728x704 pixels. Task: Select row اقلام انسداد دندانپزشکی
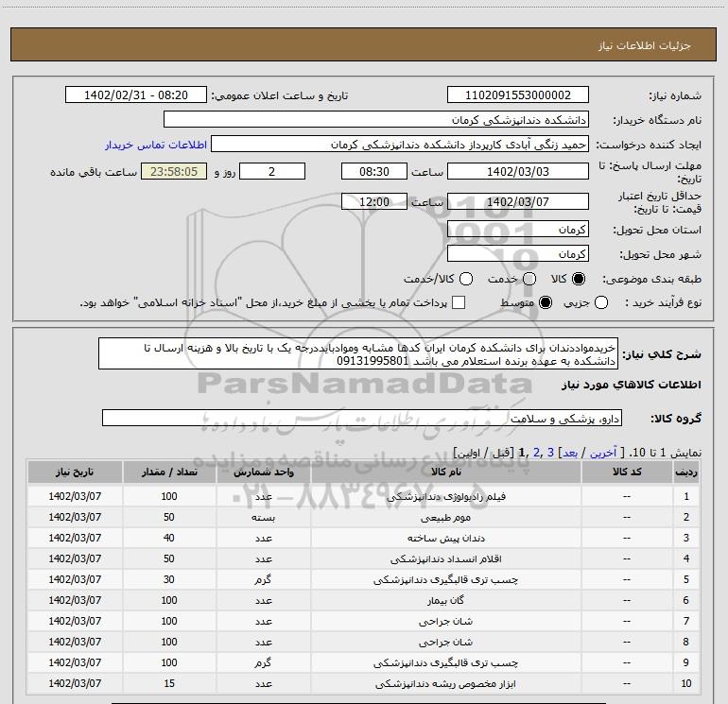coord(364,558)
